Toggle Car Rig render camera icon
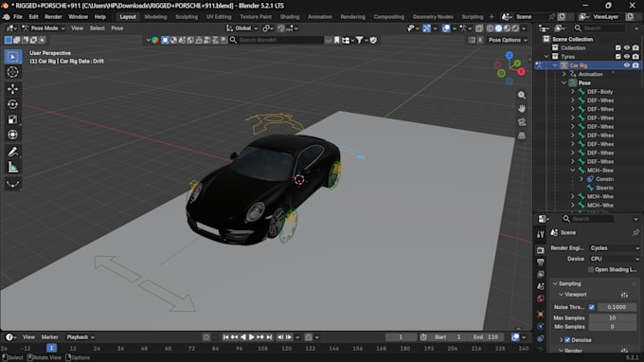This screenshot has height=362, width=644. (x=635, y=65)
